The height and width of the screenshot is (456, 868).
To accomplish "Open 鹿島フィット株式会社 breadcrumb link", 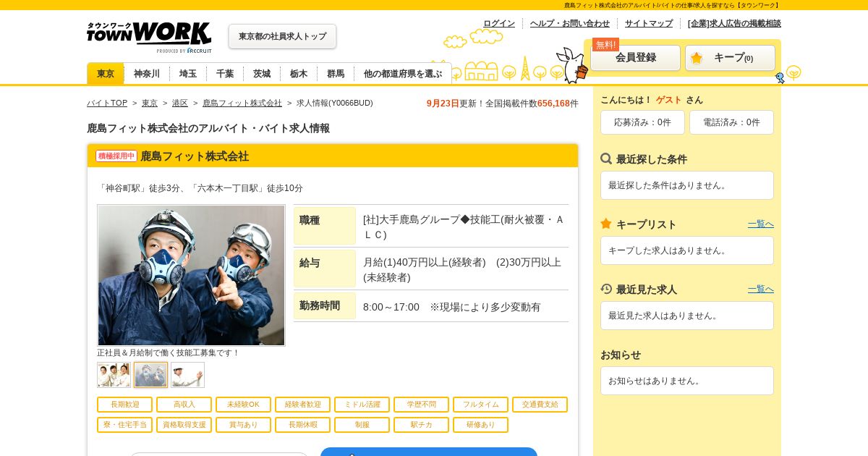I will (x=242, y=103).
